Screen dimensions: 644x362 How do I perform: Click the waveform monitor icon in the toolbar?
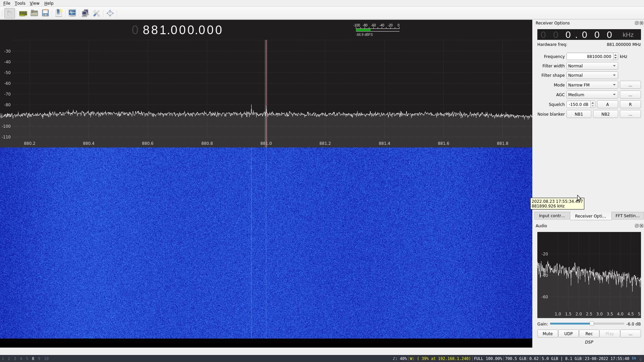point(72,13)
